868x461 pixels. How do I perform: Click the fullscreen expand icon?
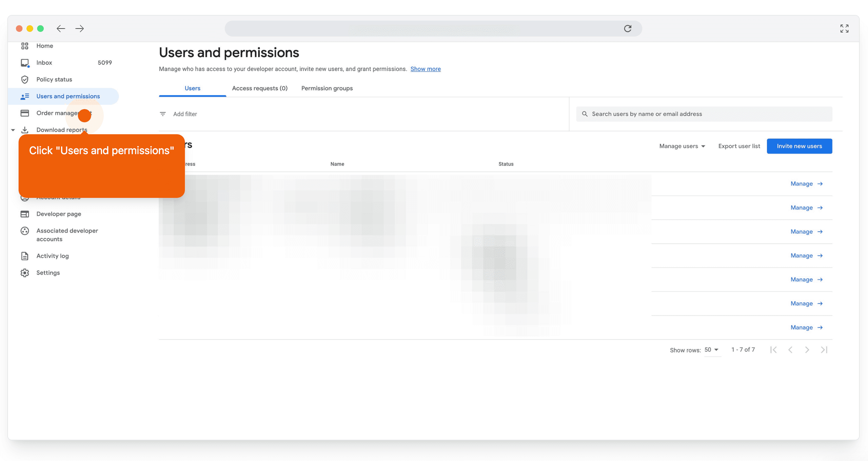844,28
